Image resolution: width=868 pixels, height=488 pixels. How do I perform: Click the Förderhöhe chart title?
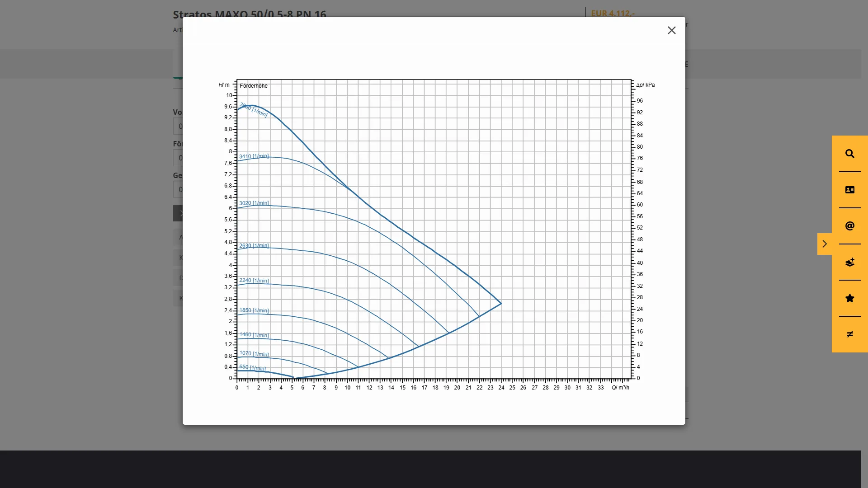(253, 86)
